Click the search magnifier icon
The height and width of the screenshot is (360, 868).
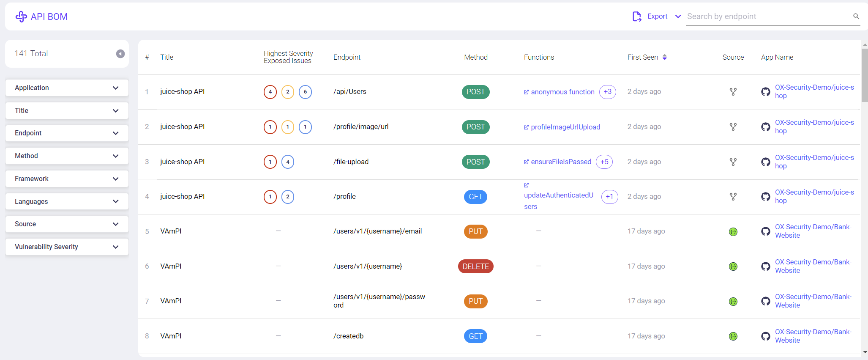click(856, 16)
